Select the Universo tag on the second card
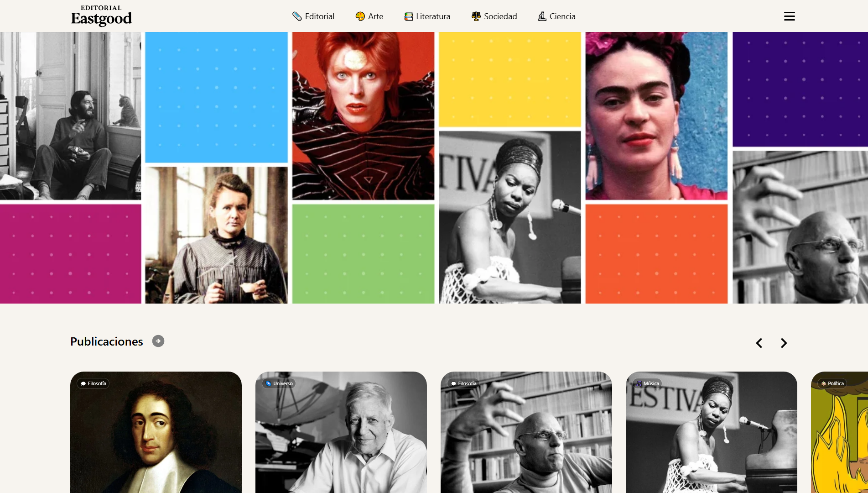The width and height of the screenshot is (868, 493). pos(279,383)
